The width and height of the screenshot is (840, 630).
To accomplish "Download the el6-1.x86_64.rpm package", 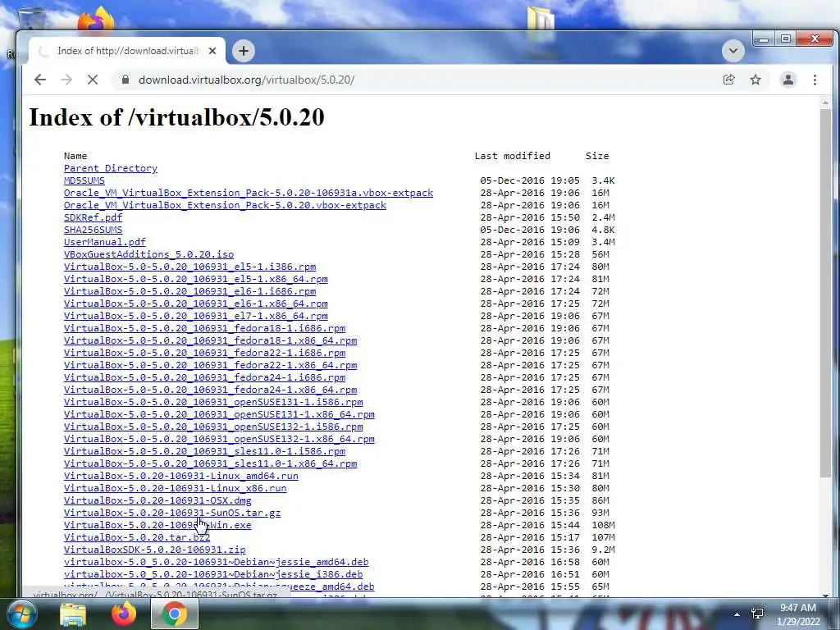I will point(195,304).
